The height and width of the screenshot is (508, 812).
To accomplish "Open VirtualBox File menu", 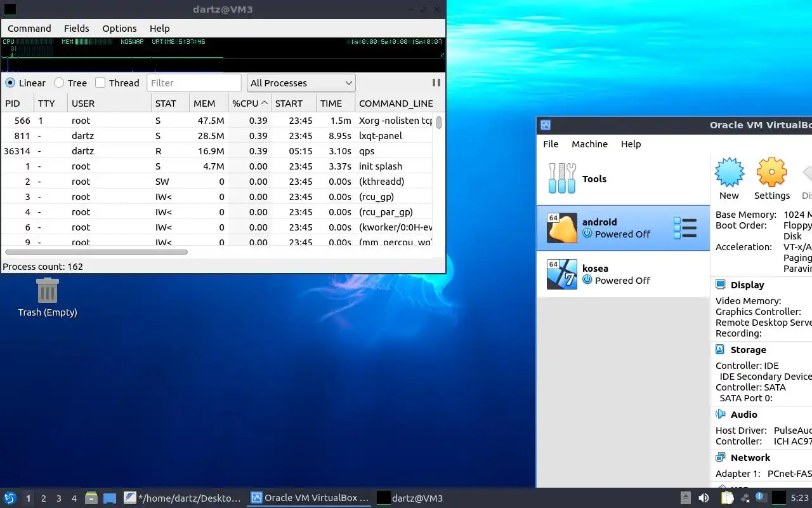I will pyautogui.click(x=551, y=144).
